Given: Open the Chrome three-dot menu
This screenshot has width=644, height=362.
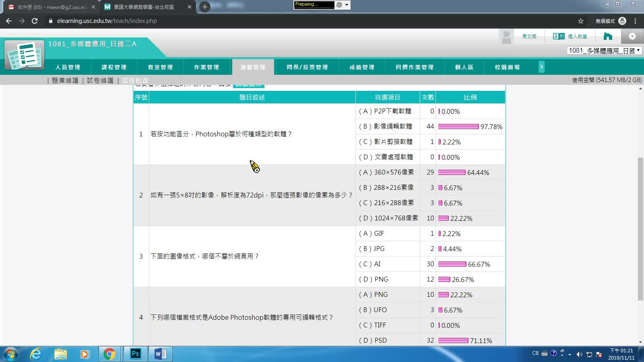Looking at the screenshot, I should tap(635, 21).
